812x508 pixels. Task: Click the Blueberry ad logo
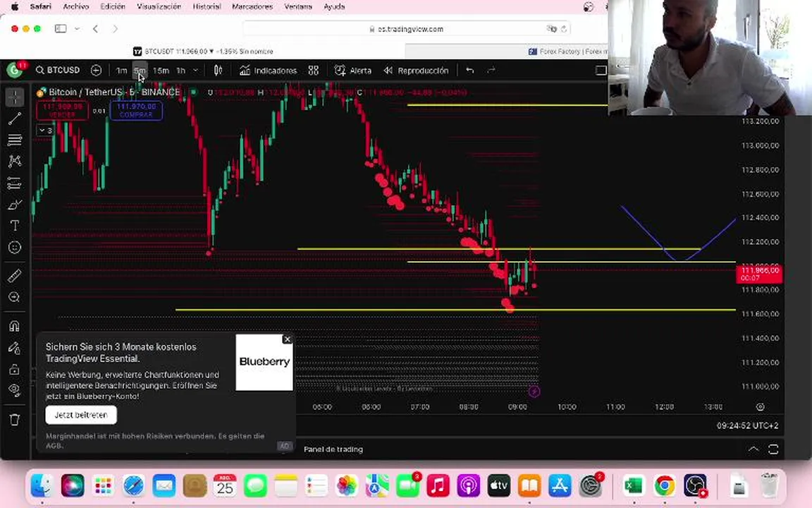[x=264, y=362]
